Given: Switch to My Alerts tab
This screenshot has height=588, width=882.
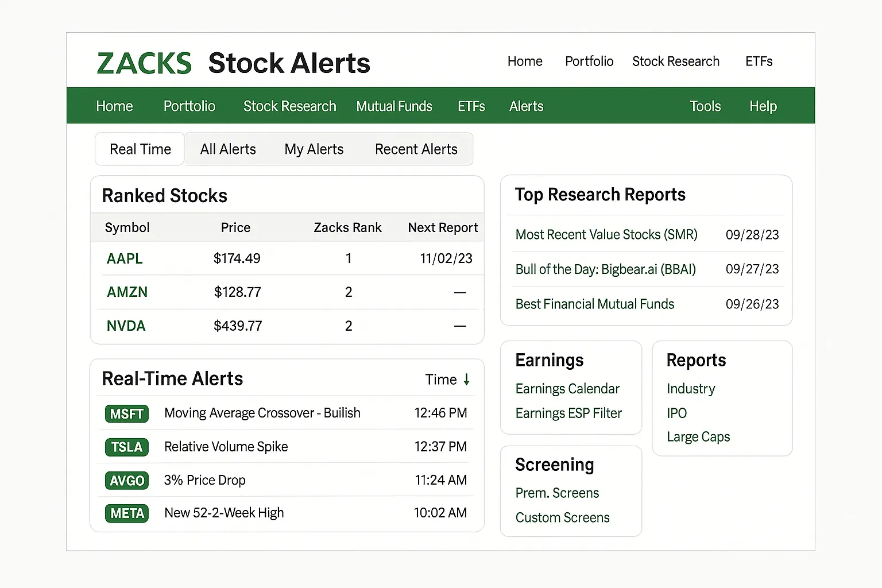Looking at the screenshot, I should [314, 149].
